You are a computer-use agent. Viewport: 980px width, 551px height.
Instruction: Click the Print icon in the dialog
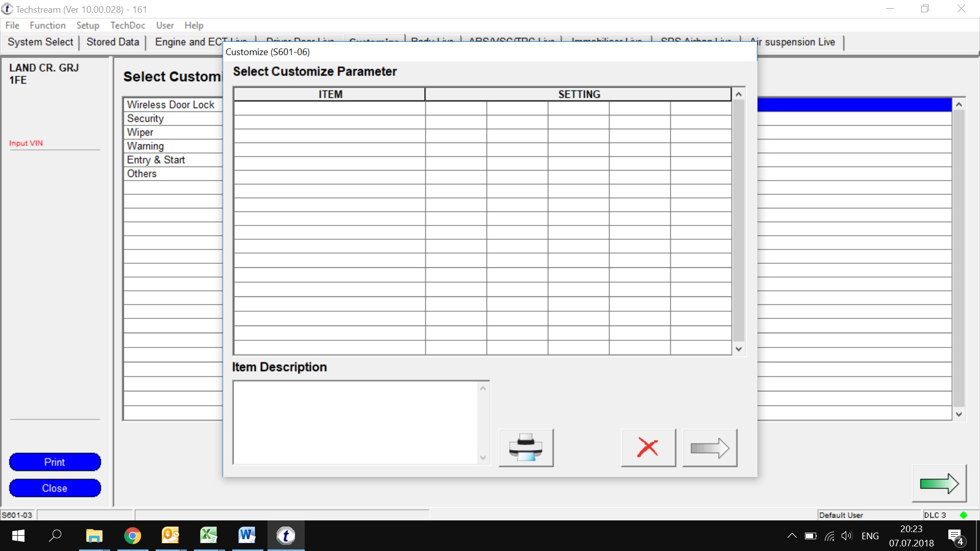tap(526, 447)
